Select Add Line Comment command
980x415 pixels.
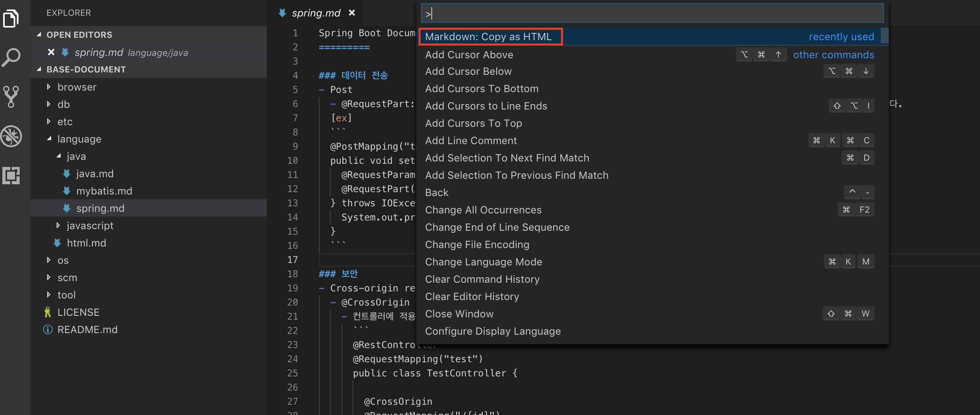[652, 141]
